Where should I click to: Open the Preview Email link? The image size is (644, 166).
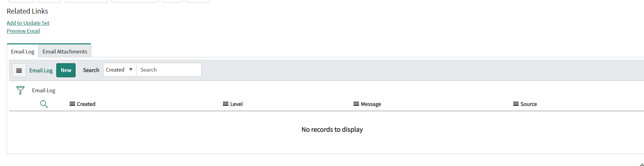(x=23, y=31)
